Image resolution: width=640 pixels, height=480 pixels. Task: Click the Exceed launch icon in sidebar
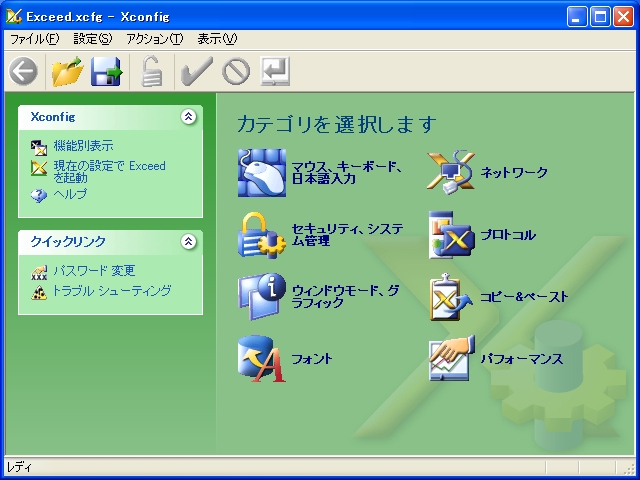coord(39,168)
